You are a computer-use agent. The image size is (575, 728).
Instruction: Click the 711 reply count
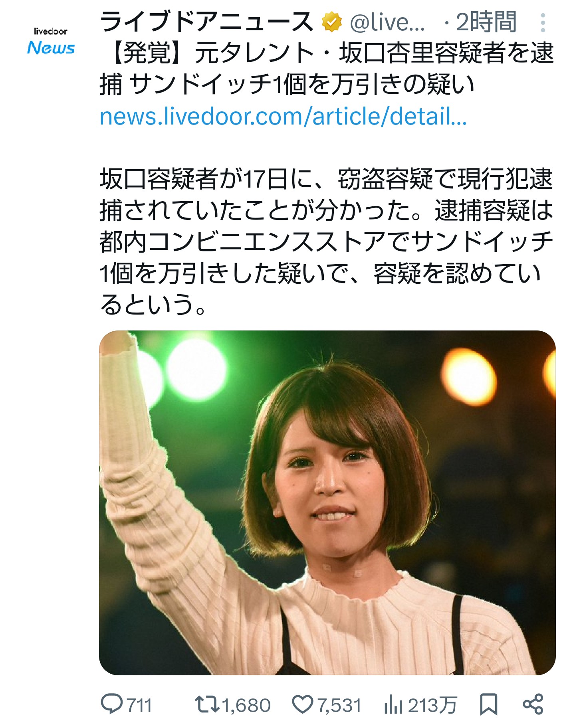139,705
